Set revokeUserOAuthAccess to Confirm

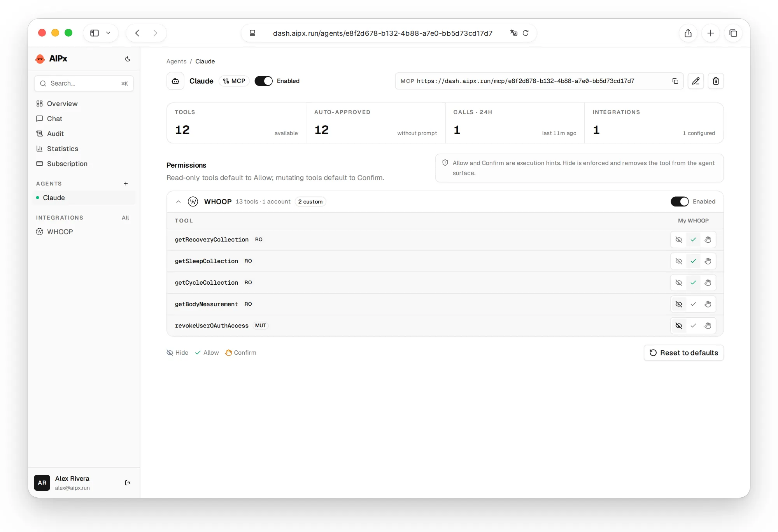pyautogui.click(x=708, y=325)
